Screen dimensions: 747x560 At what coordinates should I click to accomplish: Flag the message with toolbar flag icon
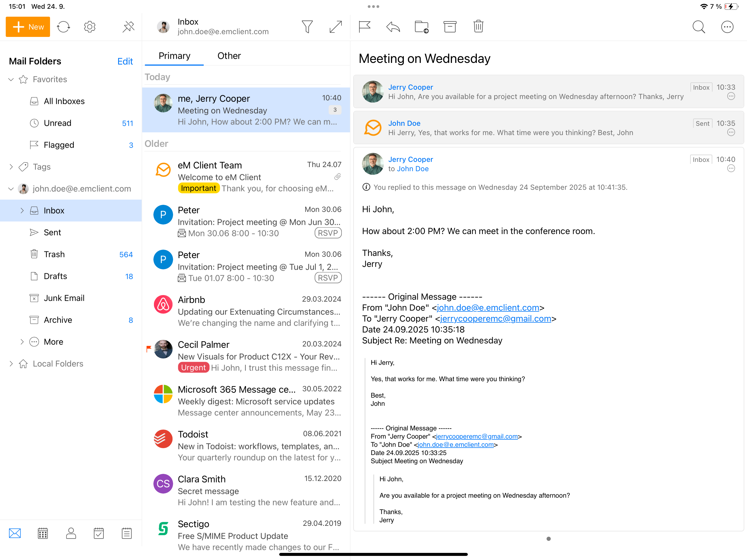pyautogui.click(x=364, y=27)
